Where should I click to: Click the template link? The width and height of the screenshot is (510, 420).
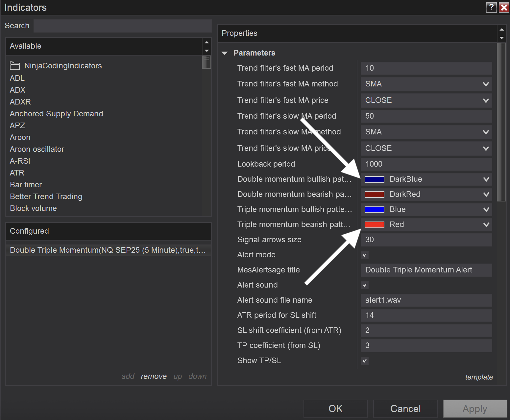click(479, 377)
